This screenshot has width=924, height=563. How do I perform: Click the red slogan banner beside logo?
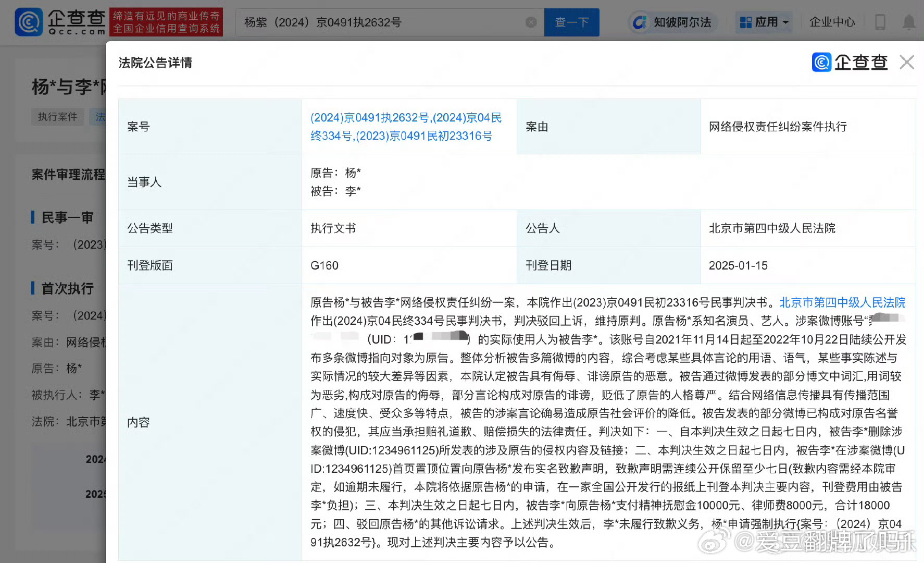[x=166, y=22]
